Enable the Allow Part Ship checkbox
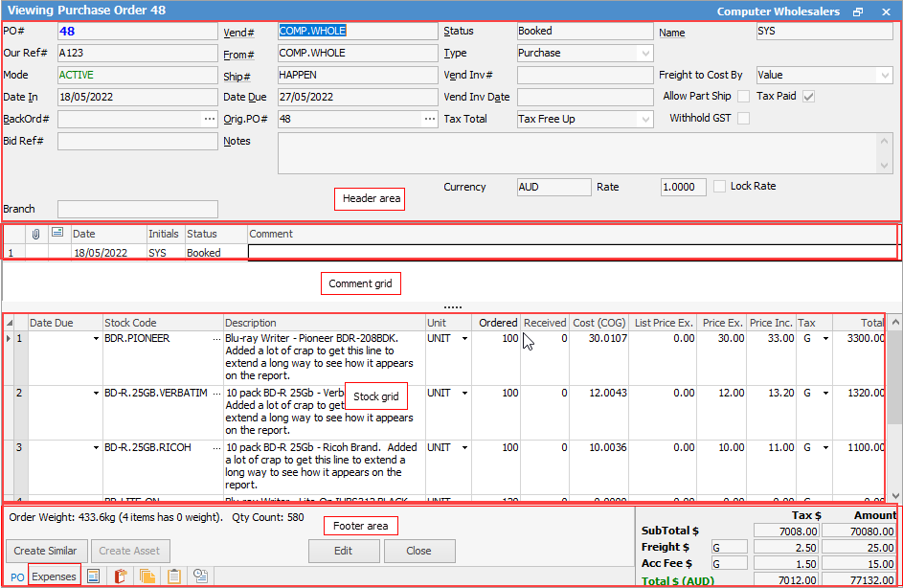Image resolution: width=903 pixels, height=588 pixels. 743,97
